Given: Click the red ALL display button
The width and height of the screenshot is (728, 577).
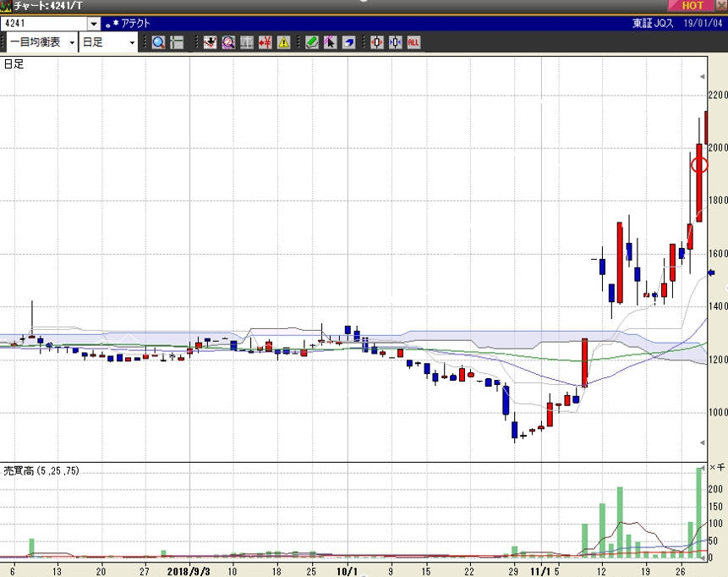Looking at the screenshot, I should click(x=413, y=42).
